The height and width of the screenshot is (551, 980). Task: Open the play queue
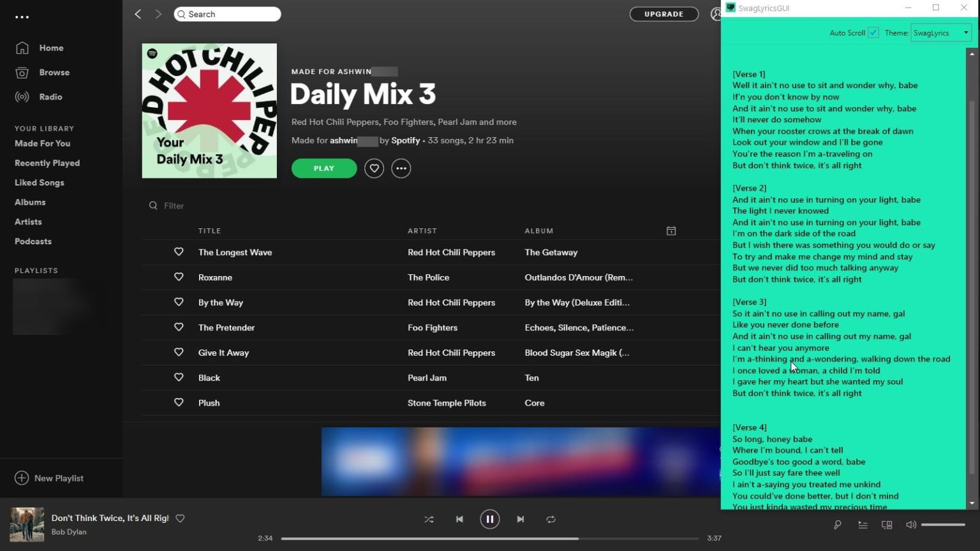863,525
